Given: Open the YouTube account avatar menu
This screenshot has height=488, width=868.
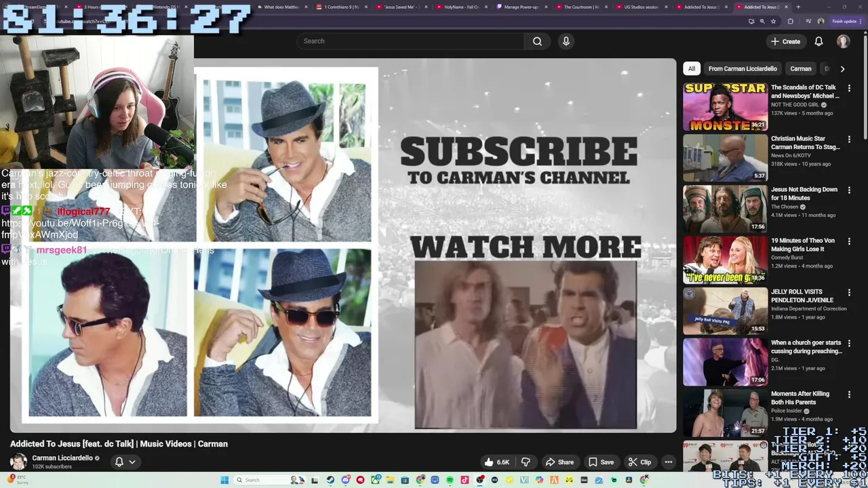Looking at the screenshot, I should tap(843, 41).
